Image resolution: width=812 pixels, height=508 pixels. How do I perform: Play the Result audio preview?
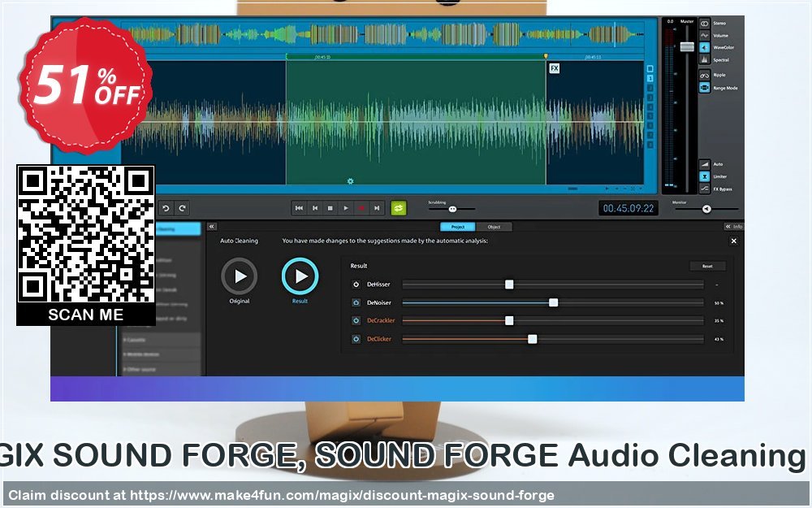pos(300,276)
